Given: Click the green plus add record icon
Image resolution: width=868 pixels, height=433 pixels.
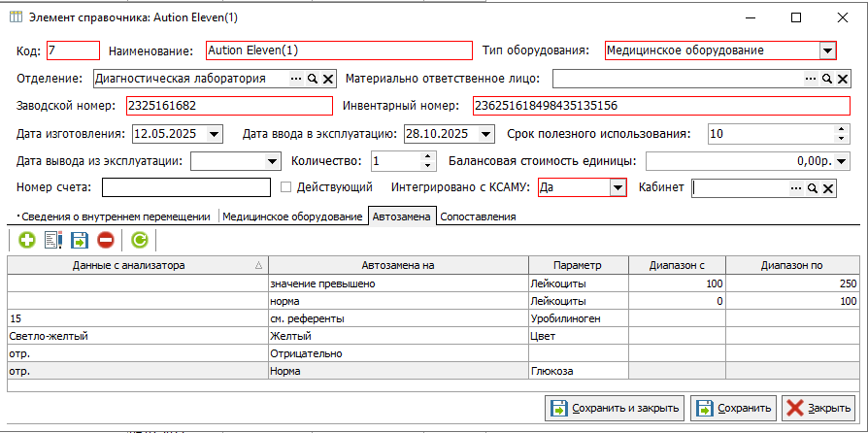Looking at the screenshot, I should click(26, 239).
